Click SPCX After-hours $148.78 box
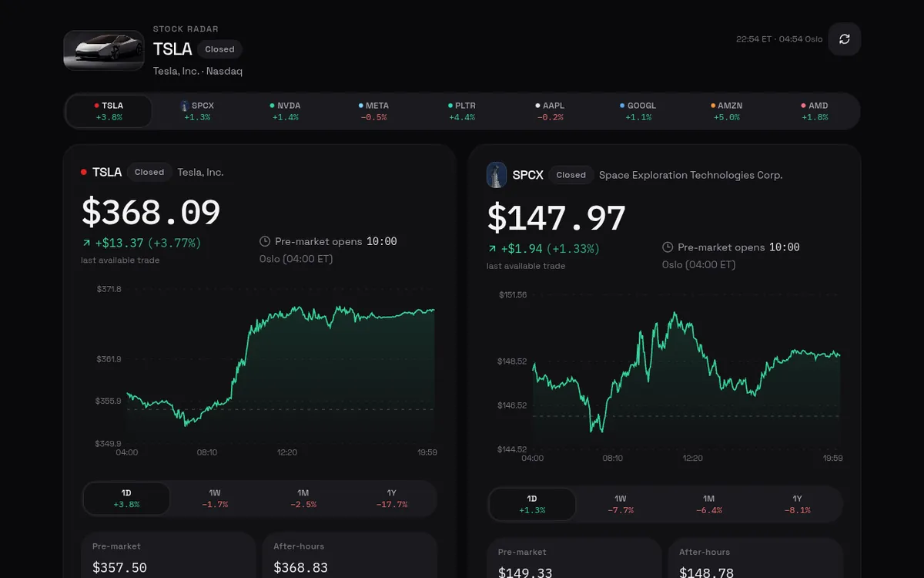The image size is (924, 578). pos(755,558)
